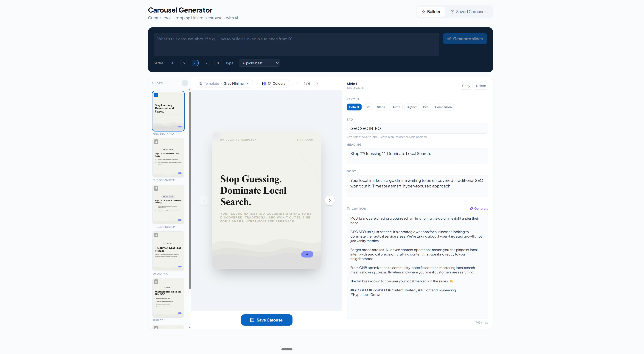Select the Quote layout option
Image resolution: width=644 pixels, height=354 pixels.
396,107
